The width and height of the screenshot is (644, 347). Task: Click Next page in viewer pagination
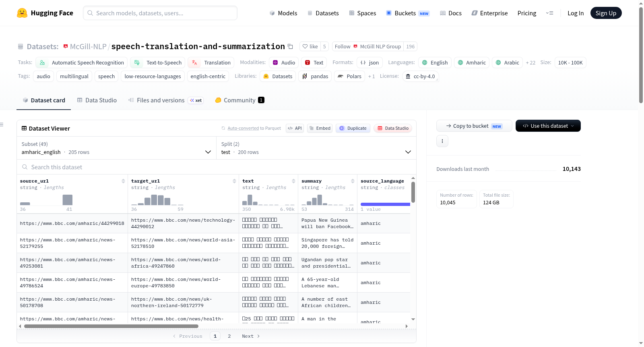(251, 336)
